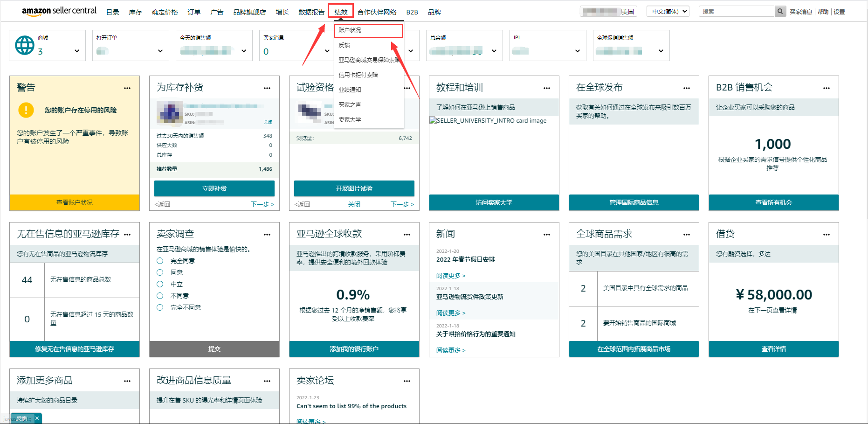Image resolution: width=868 pixels, height=424 pixels.
Task: Select 反馈 from the 绩效 menu
Action: click(344, 45)
